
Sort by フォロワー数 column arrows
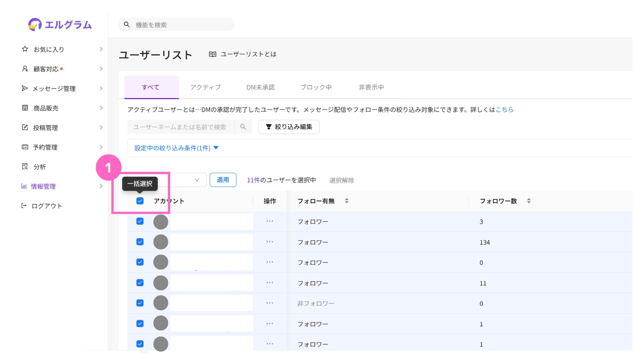529,201
